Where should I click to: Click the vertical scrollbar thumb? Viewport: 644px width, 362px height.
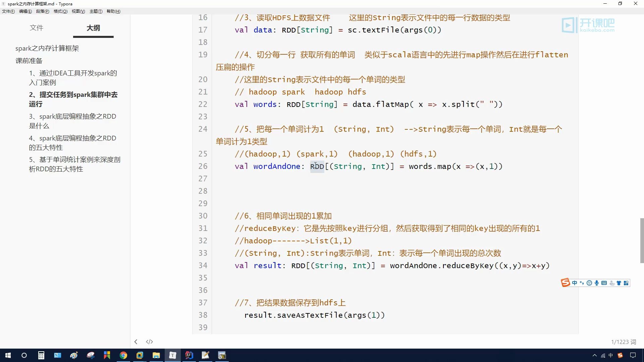[642, 241]
